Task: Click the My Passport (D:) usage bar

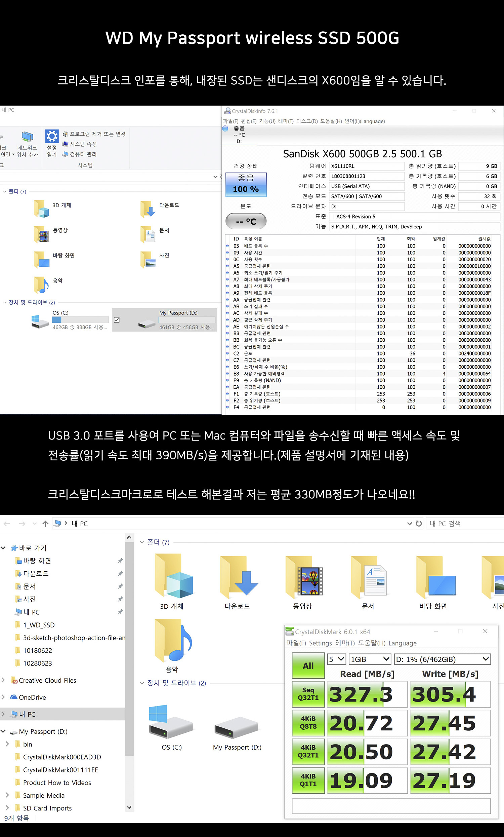Action: tap(187, 320)
